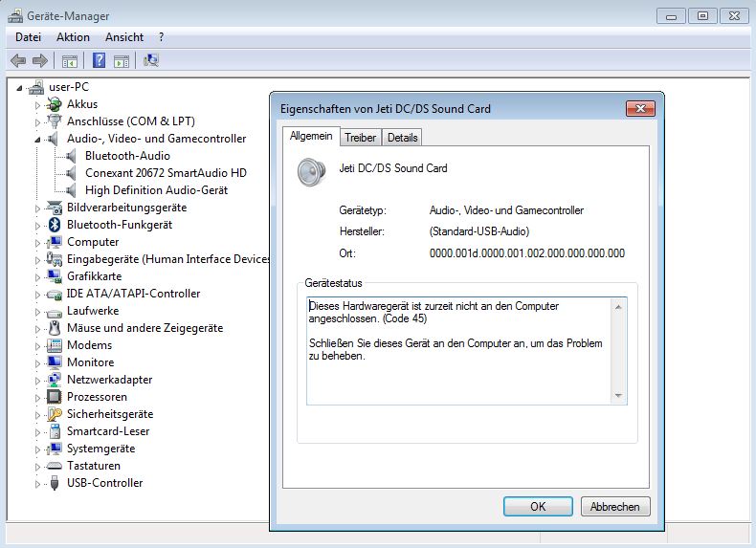This screenshot has height=548, width=756.
Task: Select the Sicherheitsgeräte key icon
Action: point(56,414)
